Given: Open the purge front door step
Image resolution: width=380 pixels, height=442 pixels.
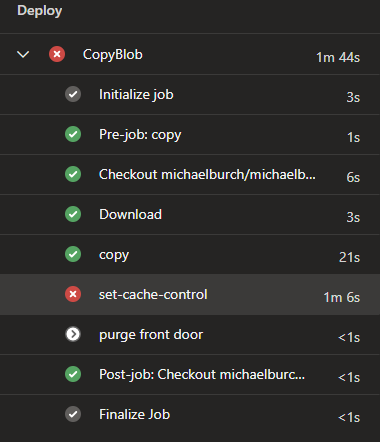Looking at the screenshot, I should (190, 335).
